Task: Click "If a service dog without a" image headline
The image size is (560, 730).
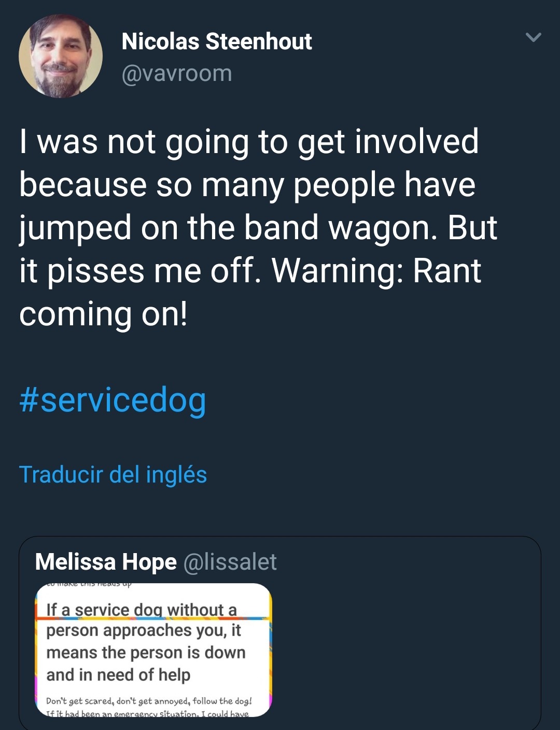Action: pyautogui.click(x=142, y=610)
